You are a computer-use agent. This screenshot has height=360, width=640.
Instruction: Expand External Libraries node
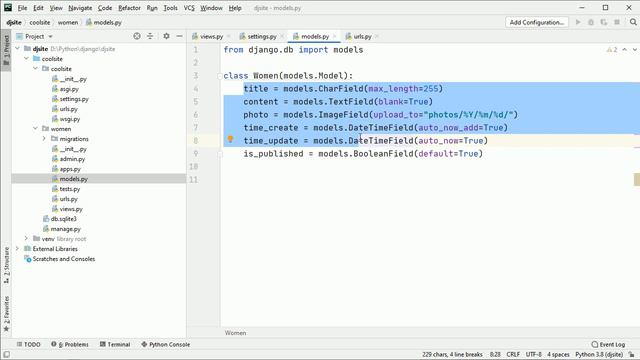[18, 249]
